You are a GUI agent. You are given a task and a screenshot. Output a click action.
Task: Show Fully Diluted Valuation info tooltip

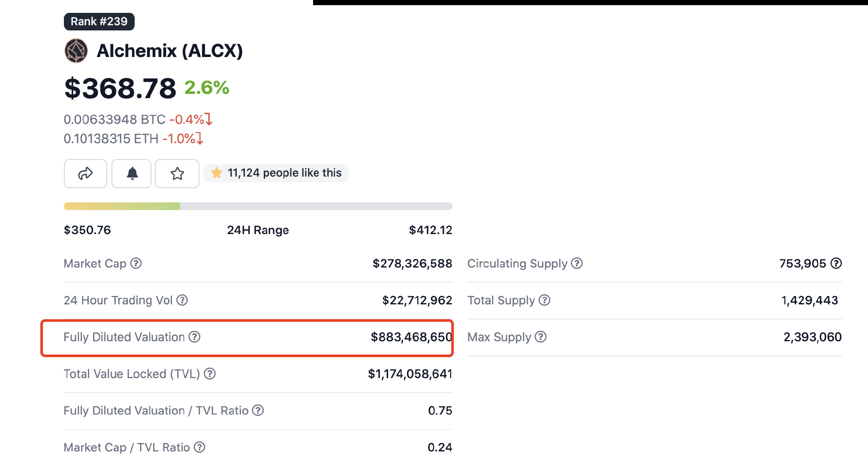195,337
